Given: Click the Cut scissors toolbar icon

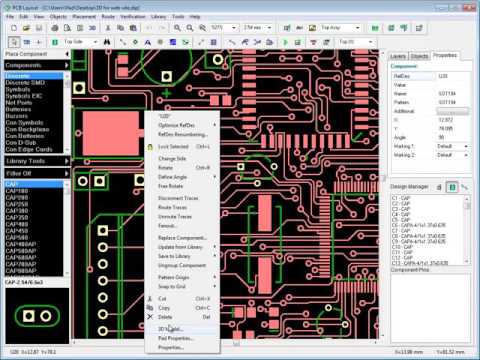Looking at the screenshot, I should (x=108, y=28).
